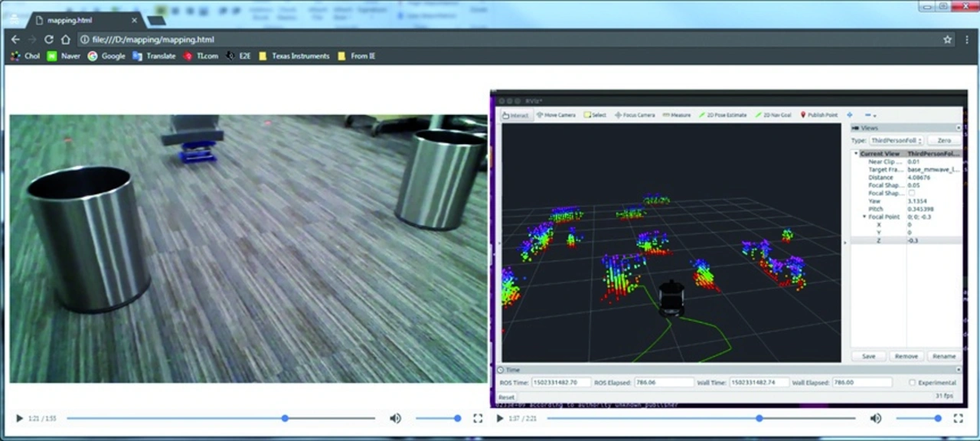Enable the Experimental checkbox

pos(913,382)
